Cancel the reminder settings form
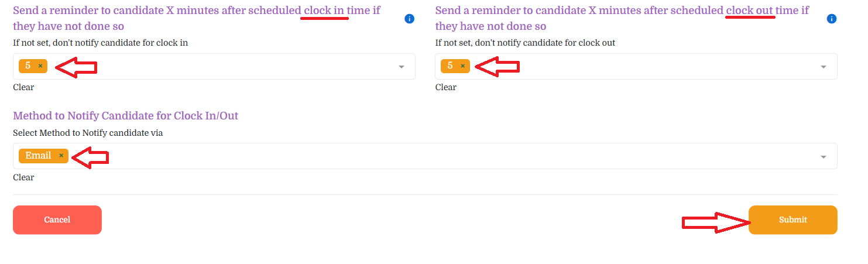This screenshot has height=264, width=868. point(57,220)
